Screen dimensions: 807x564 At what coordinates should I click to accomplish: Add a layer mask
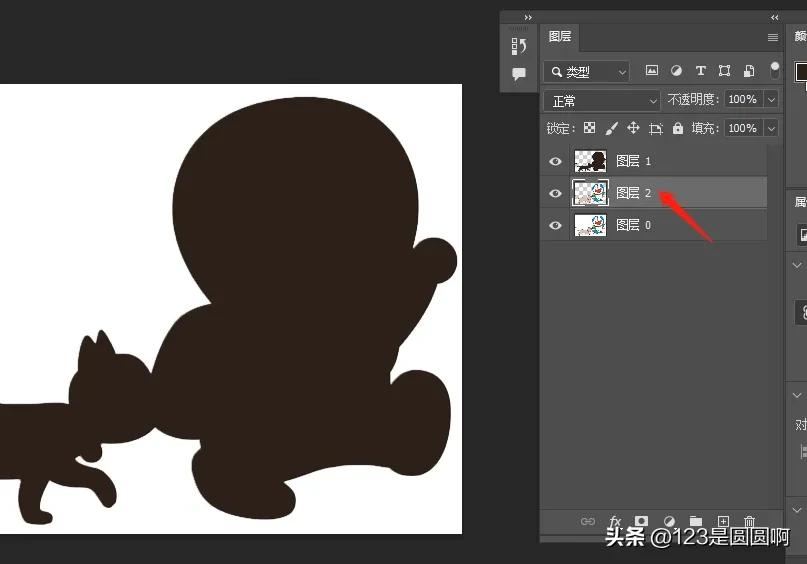point(642,522)
